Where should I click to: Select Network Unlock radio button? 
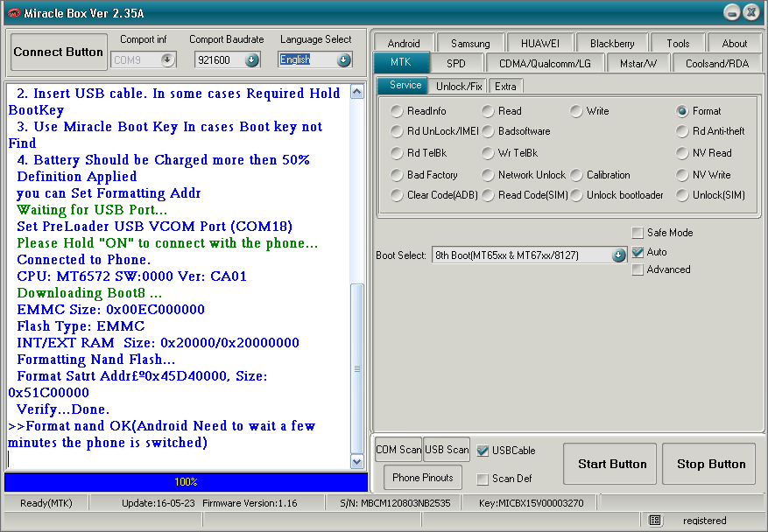[488, 175]
